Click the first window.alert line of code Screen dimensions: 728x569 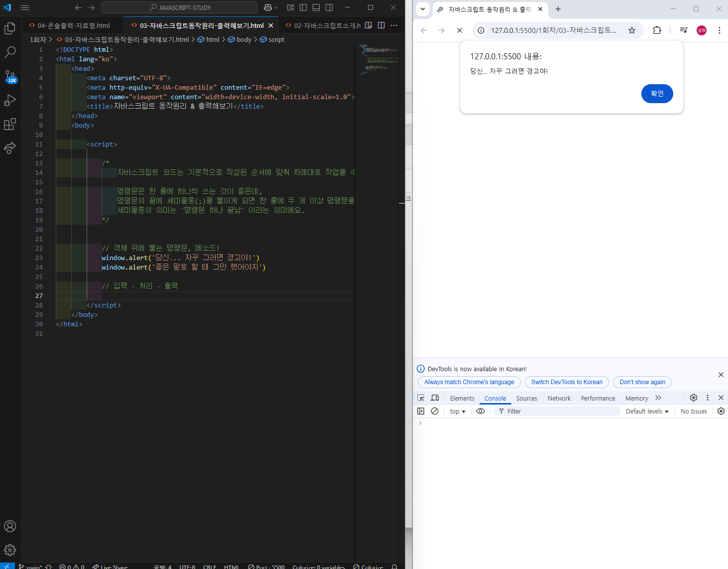coord(180,258)
